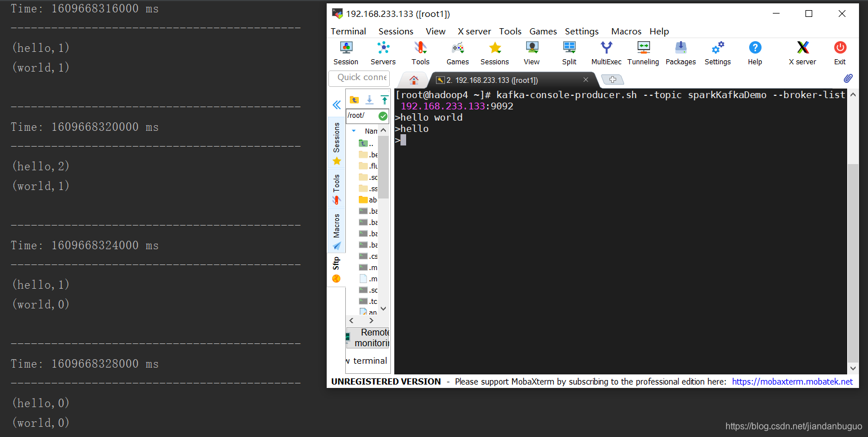Screen dimensions: 868x437
Task: Open the Games menu in menu bar
Action: point(543,32)
